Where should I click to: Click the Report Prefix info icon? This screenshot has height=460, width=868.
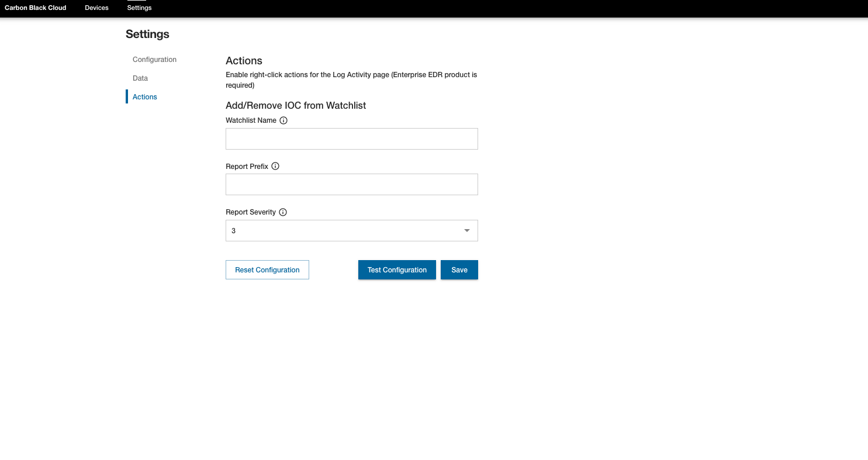(x=275, y=166)
